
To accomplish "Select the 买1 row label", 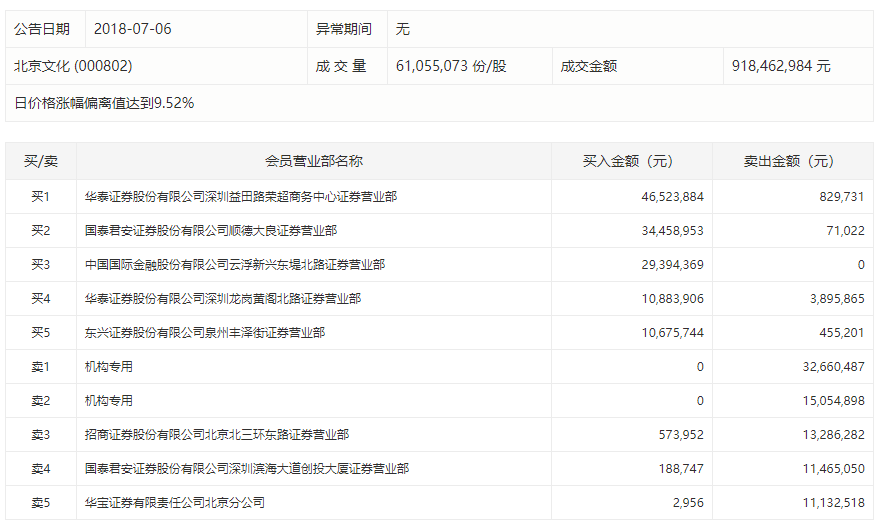I will (x=40, y=197).
